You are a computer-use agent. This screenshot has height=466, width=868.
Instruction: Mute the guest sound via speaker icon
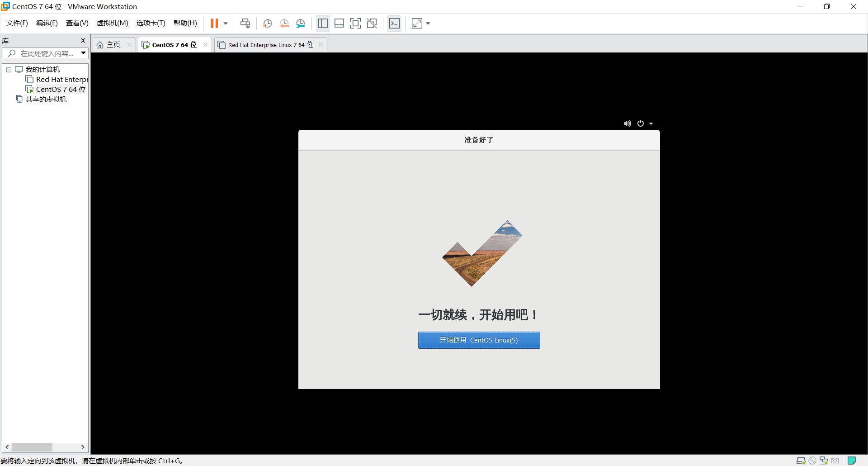pyautogui.click(x=627, y=123)
